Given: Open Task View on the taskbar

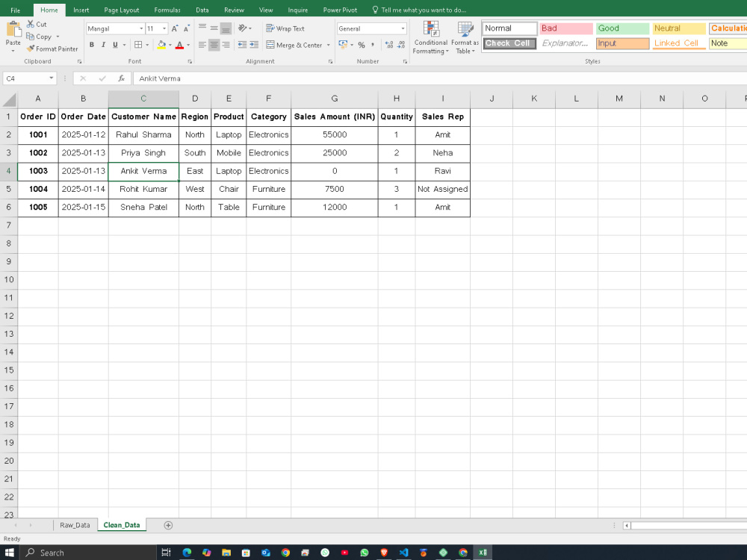Looking at the screenshot, I should [166, 553].
